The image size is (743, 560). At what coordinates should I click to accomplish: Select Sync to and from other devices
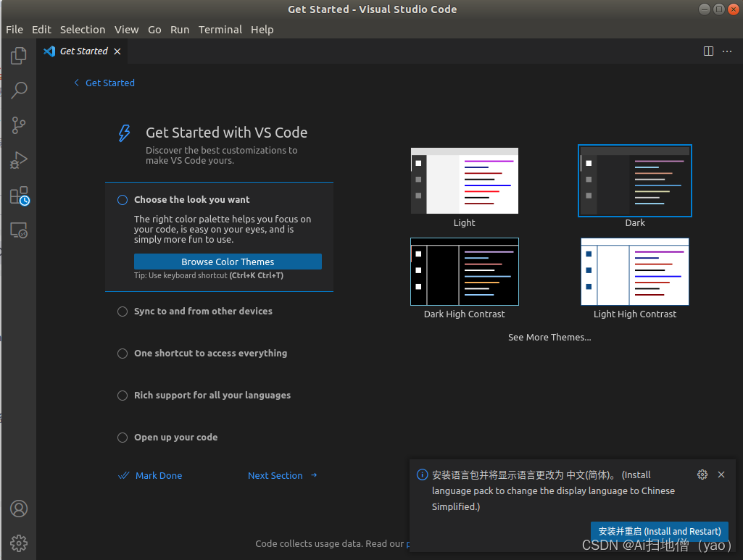203,311
